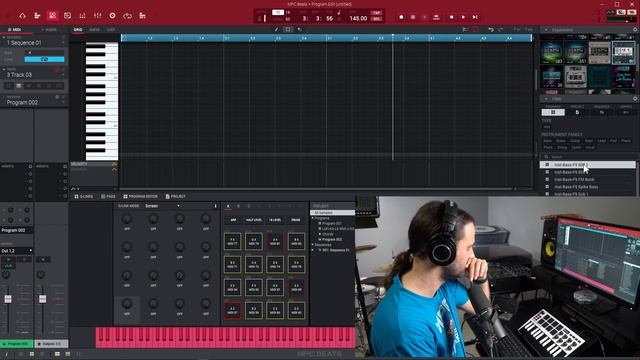Click the redo arrow icon
640x360 pixels.
coord(501,29)
